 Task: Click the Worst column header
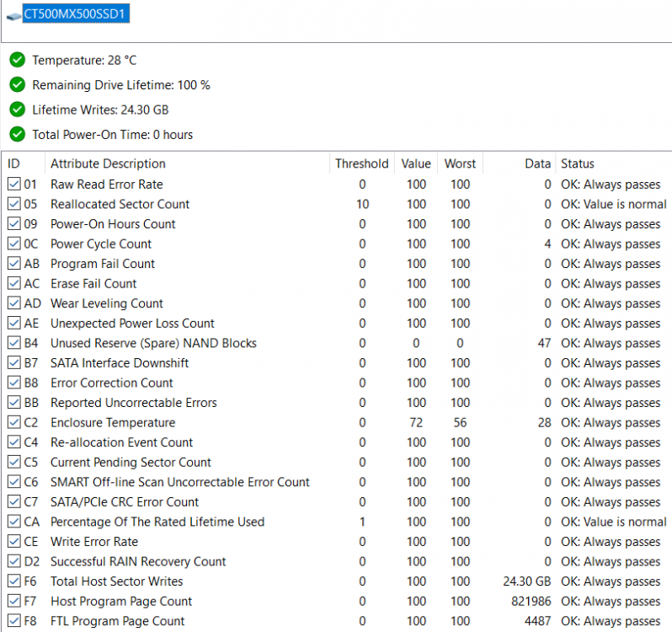(x=460, y=163)
